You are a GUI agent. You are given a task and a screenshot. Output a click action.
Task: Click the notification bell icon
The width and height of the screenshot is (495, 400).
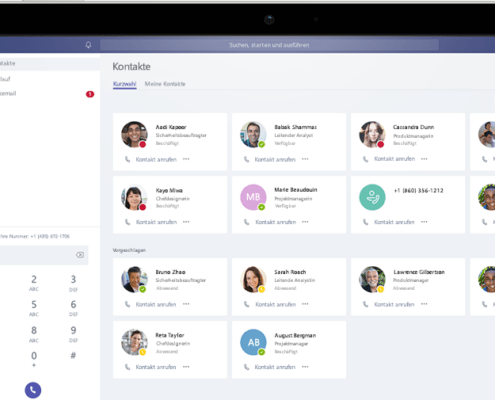pos(88,45)
